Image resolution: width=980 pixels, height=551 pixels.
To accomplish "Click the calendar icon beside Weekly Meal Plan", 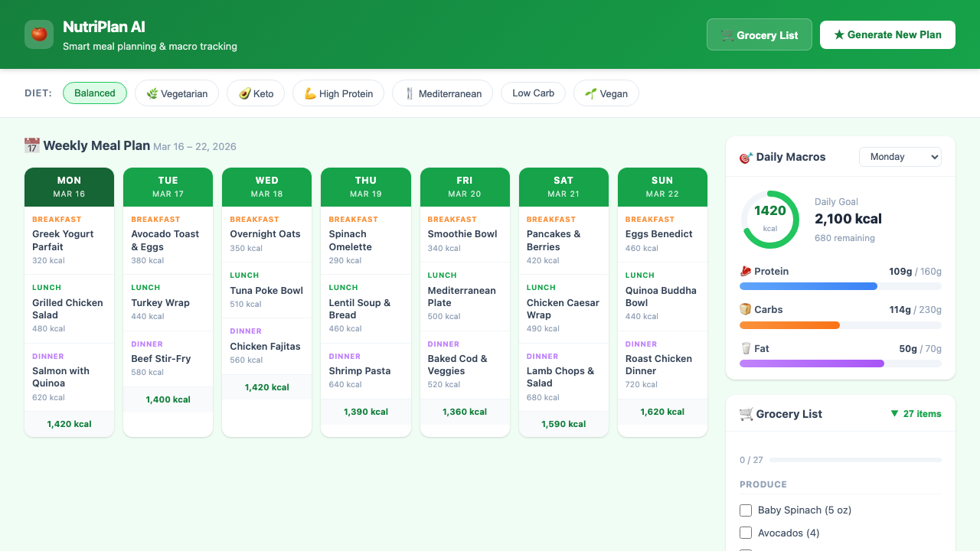I will pyautogui.click(x=32, y=145).
